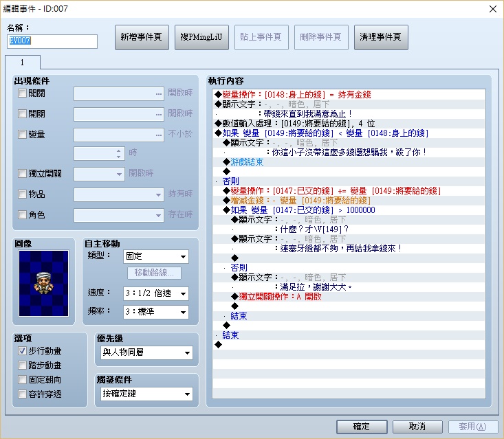
Task: Click the 變量 value stepper arrows
Action: 119,153
